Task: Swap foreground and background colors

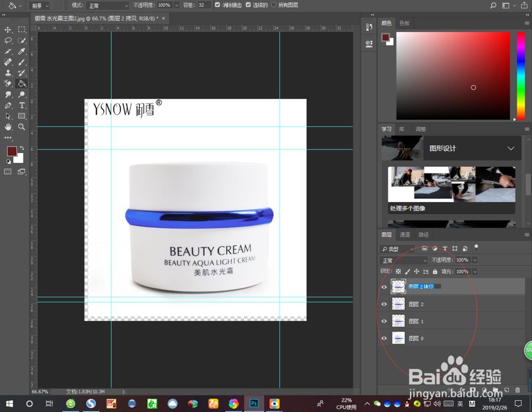Action: click(22, 148)
